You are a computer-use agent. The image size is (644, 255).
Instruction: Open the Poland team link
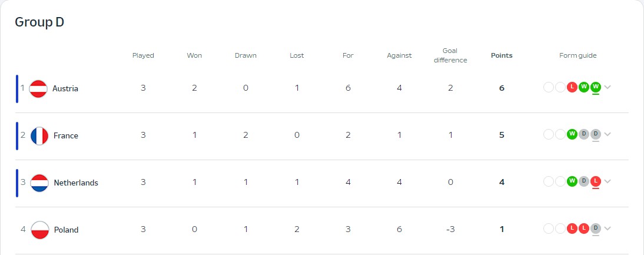(66, 230)
